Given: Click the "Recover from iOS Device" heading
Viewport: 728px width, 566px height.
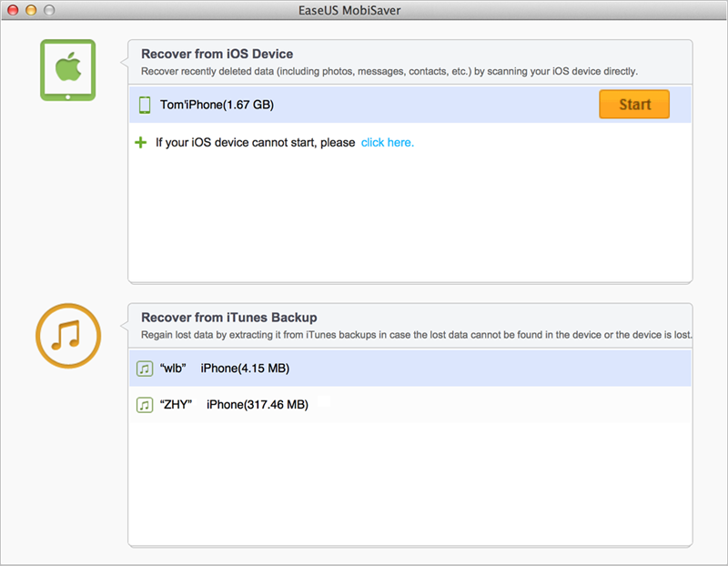Looking at the screenshot, I should [217, 54].
